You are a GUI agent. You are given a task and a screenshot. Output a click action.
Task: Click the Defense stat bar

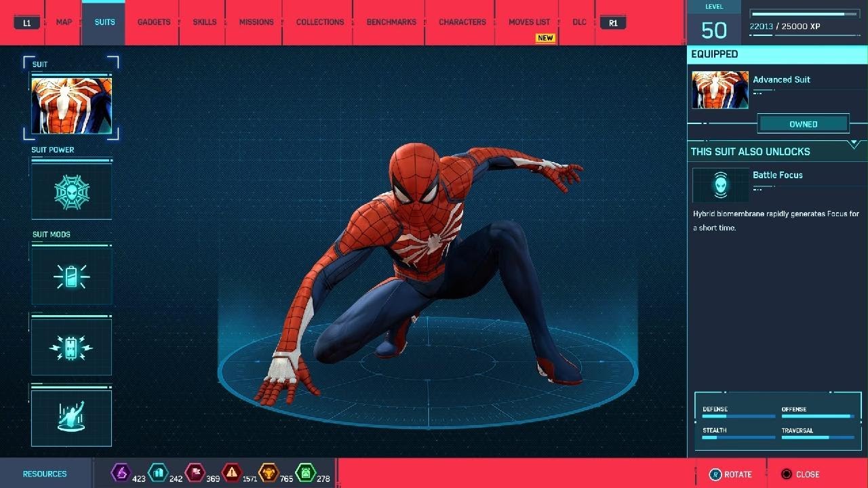[x=738, y=416]
